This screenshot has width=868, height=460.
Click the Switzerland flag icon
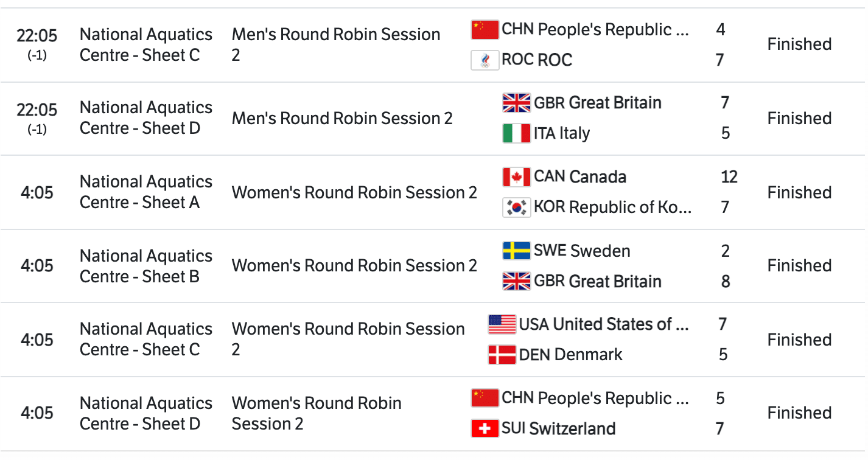coord(485,428)
